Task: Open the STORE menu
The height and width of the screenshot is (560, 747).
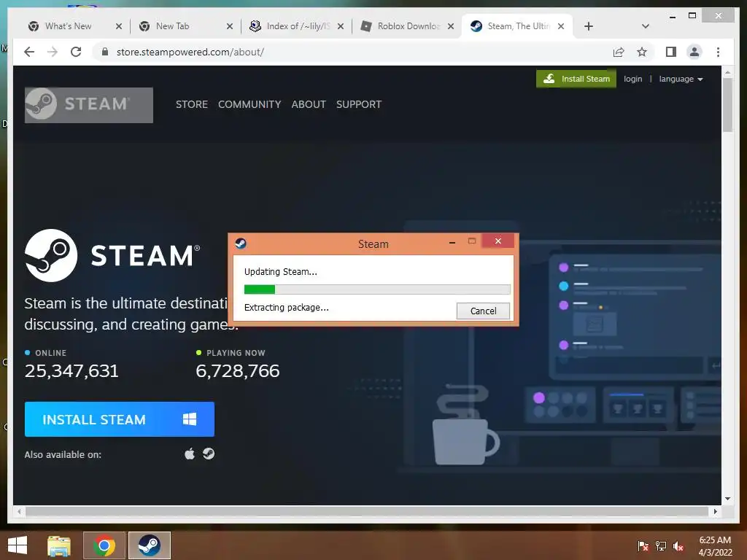Action: (x=192, y=104)
